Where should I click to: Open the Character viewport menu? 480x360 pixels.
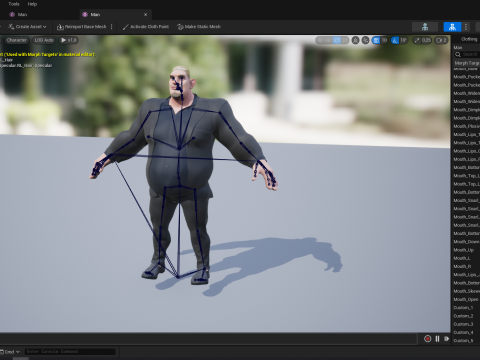[16, 40]
